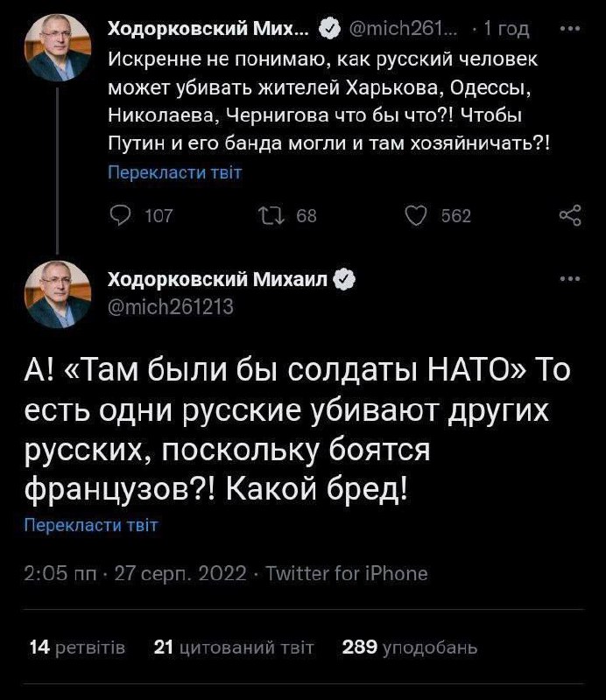Open the main tweet's three-dot more menu
This screenshot has height=700, width=606.
click(570, 279)
